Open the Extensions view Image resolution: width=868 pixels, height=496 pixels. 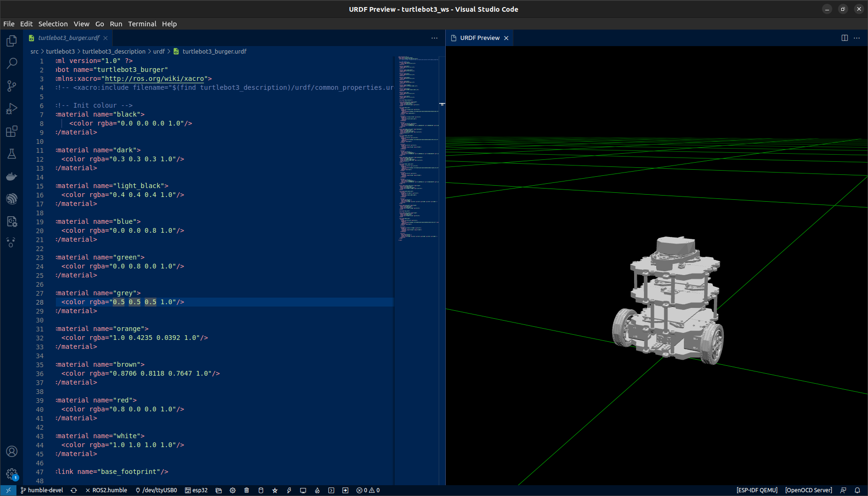12,131
